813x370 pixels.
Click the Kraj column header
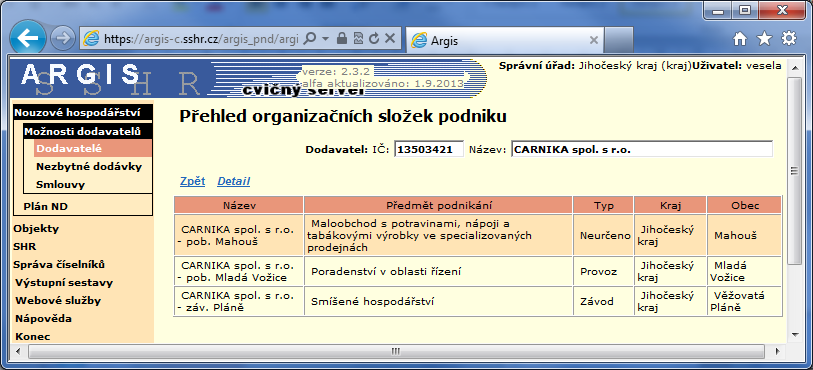(670, 205)
